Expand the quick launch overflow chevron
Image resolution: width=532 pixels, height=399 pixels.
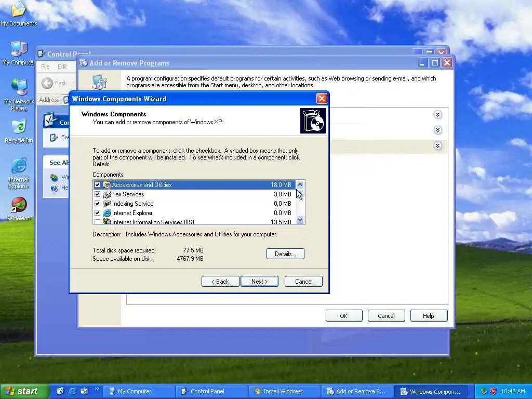point(97,389)
